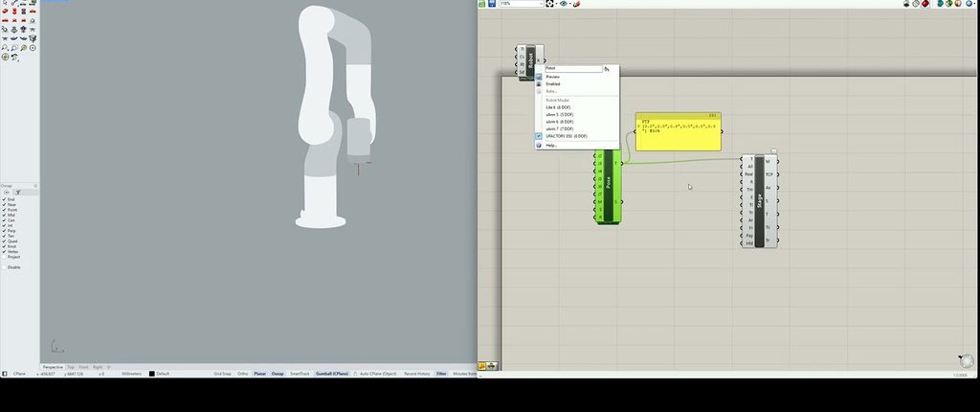Click the Help icon in the context menu
Image resolution: width=980 pixels, height=412 pixels.
click(539, 146)
